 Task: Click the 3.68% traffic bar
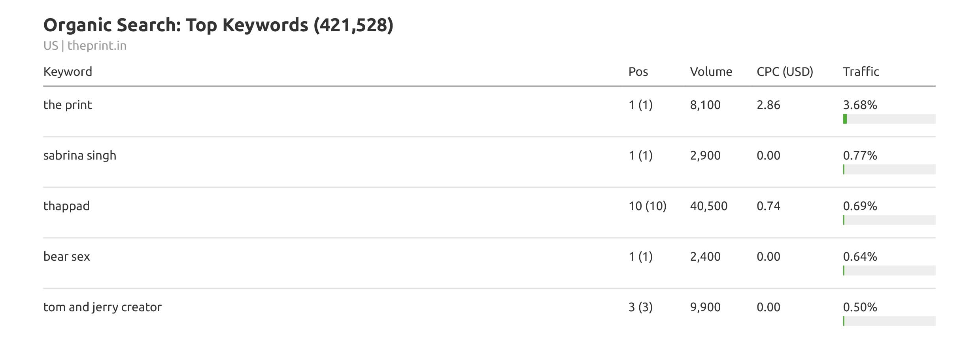click(x=889, y=119)
